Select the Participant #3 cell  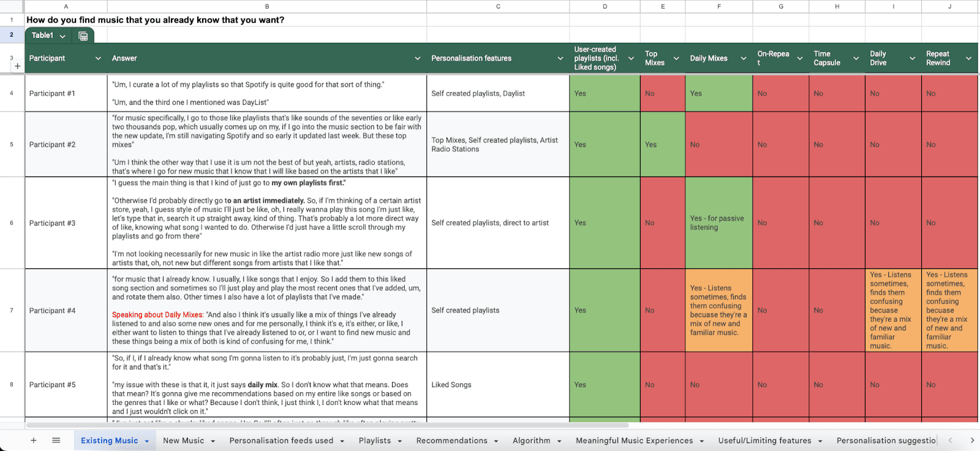(x=66, y=223)
